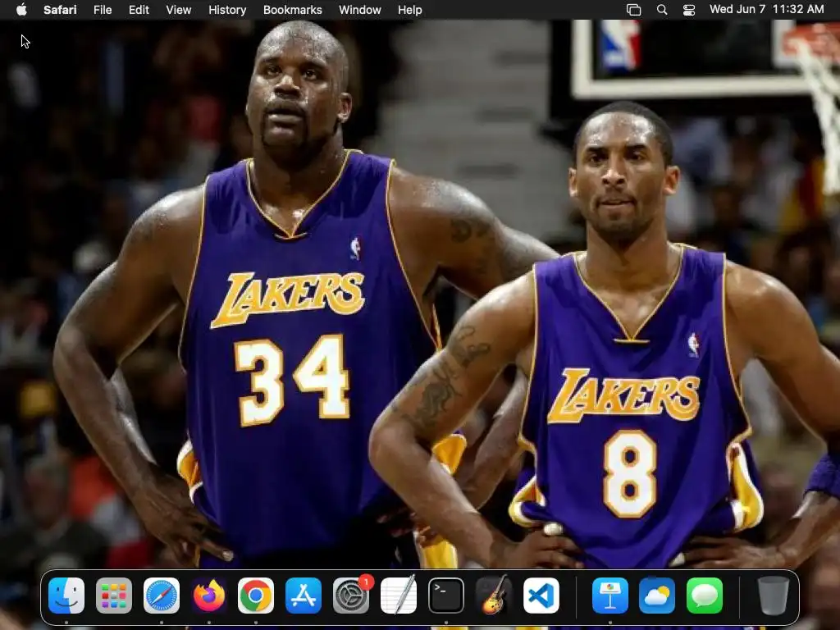Click the date and time clock

767,9
